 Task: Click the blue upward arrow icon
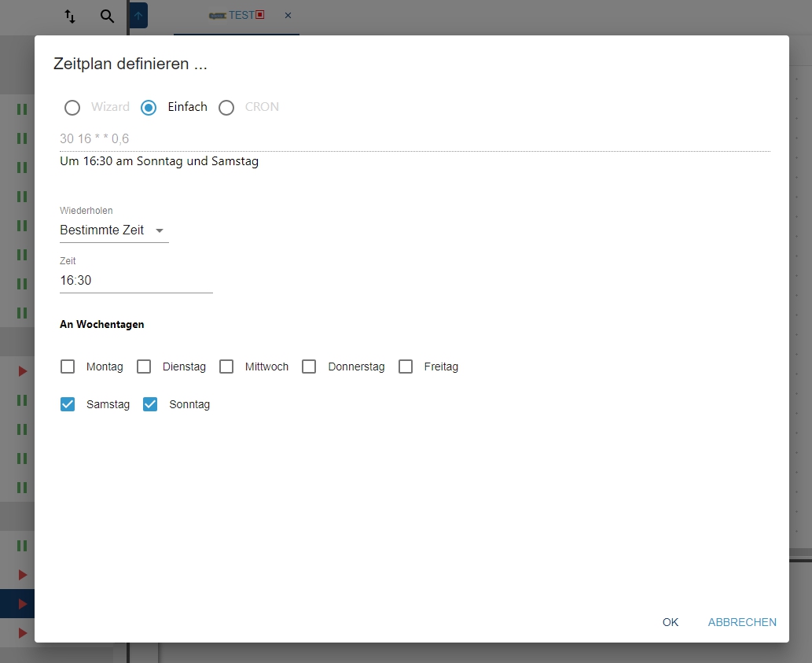(x=138, y=15)
